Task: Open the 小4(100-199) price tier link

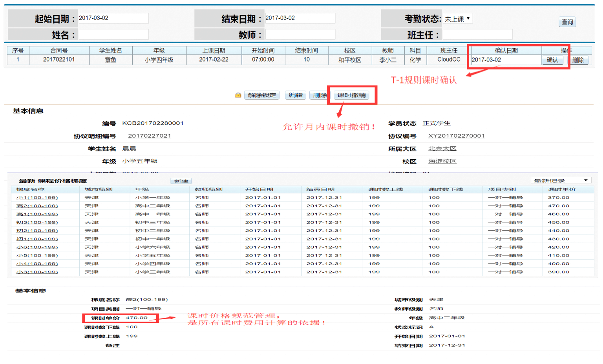Action: (x=37, y=264)
